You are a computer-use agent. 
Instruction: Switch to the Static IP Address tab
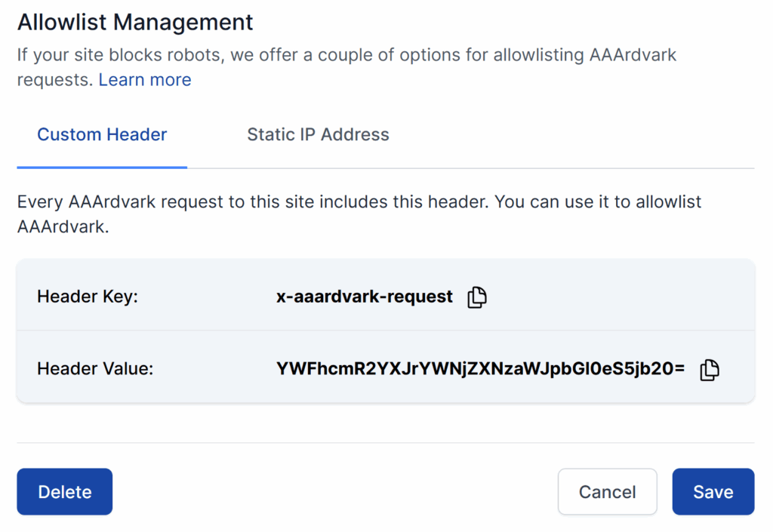click(x=317, y=134)
